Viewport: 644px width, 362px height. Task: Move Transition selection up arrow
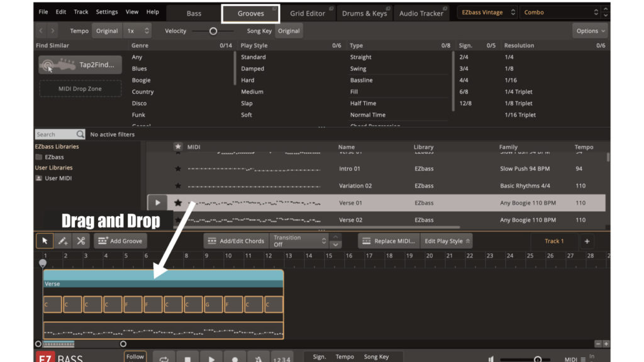[x=336, y=237]
